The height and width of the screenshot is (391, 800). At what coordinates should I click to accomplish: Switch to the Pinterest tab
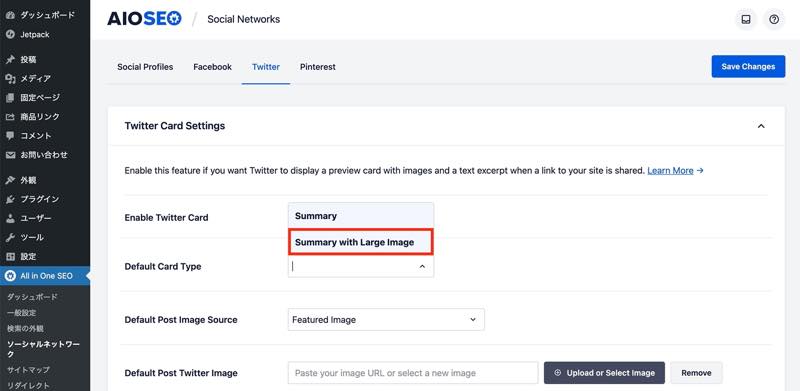(x=317, y=67)
